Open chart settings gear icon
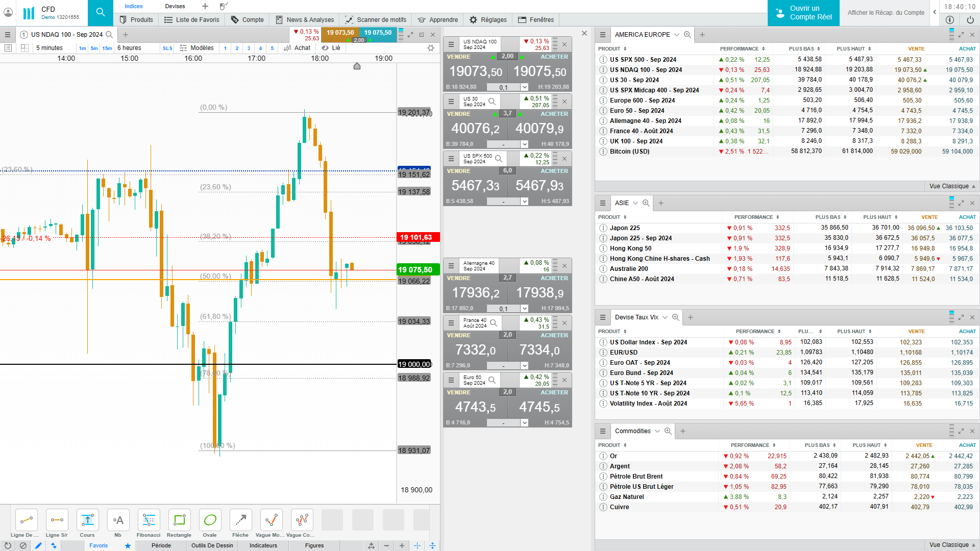Image resolution: width=980 pixels, height=551 pixels. [x=431, y=48]
